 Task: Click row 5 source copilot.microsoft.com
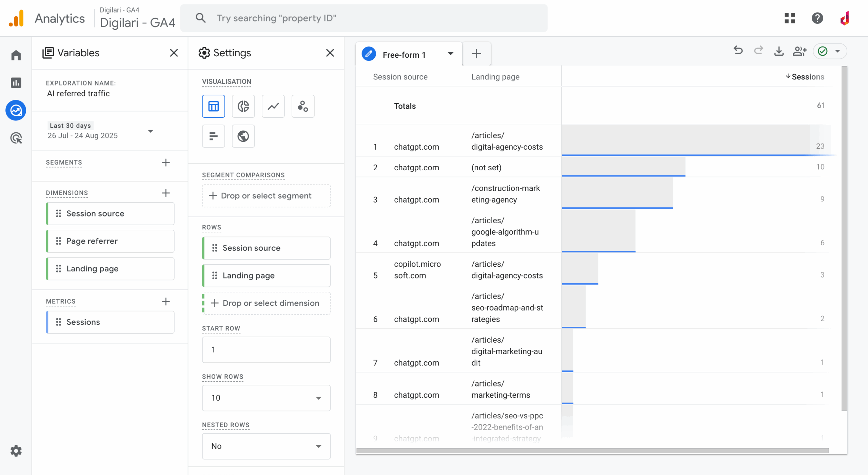(417, 270)
